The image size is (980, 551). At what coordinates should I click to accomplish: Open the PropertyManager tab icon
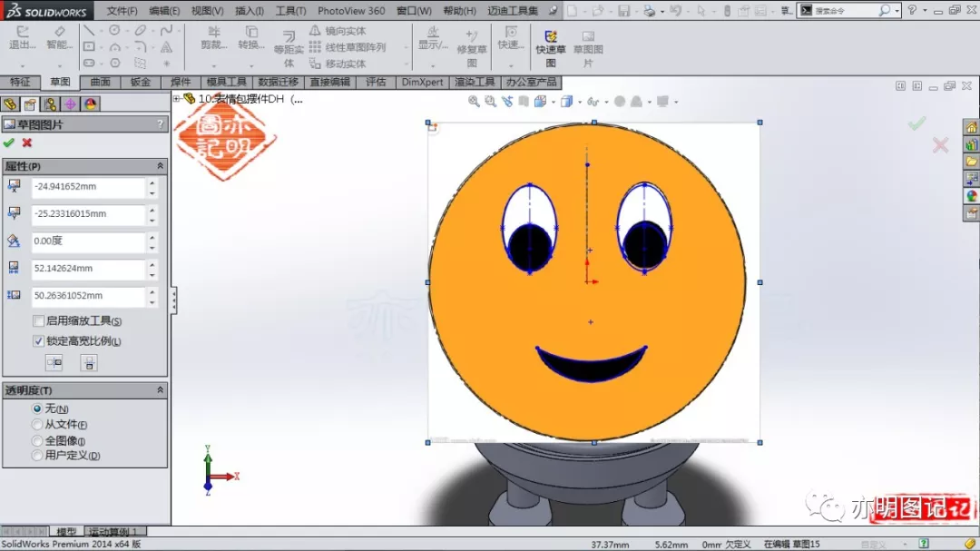click(30, 103)
